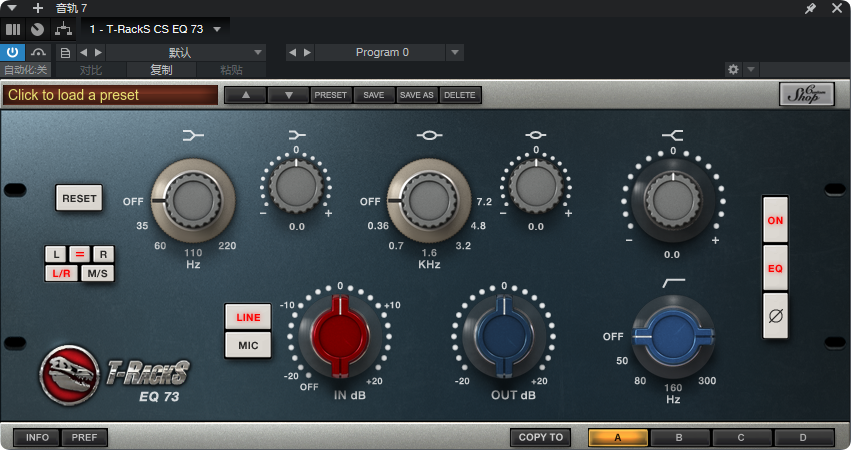Screen dimensions: 851x450
Task: Click the pin window icon
Action: [x=810, y=8]
